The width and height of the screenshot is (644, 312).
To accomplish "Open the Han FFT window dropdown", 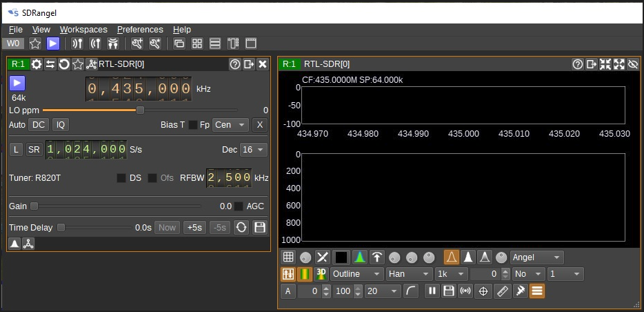I will click(410, 274).
